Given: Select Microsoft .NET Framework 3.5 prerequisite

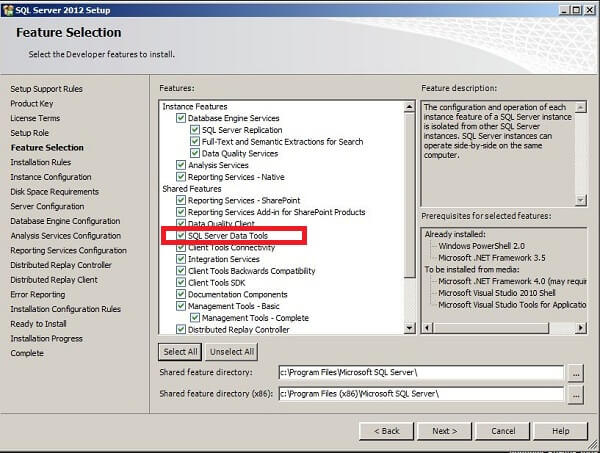Looking at the screenshot, I should click(492, 258).
